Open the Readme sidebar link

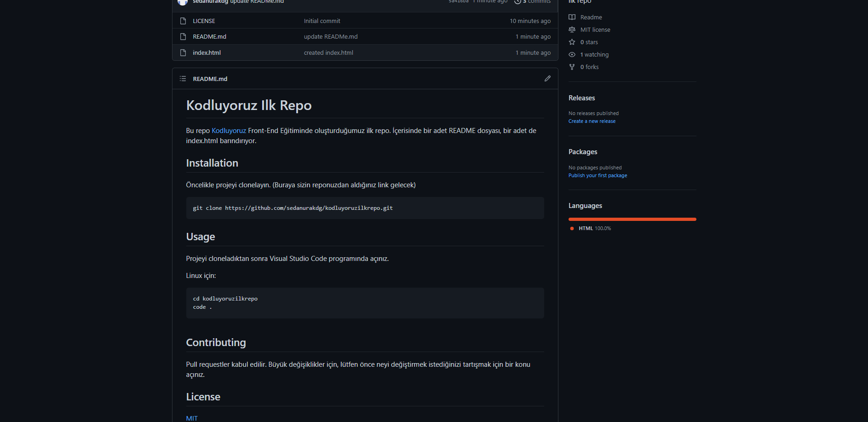click(x=591, y=17)
